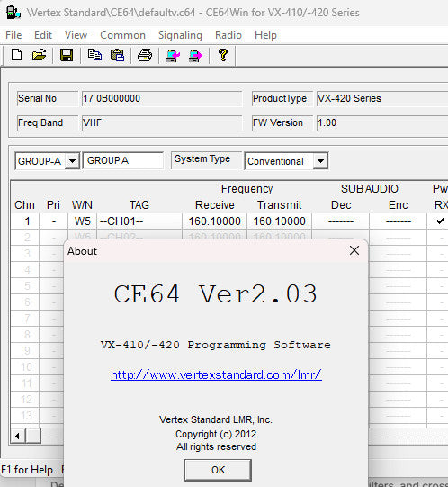The height and width of the screenshot is (487, 448).
Task: Copy with the Copy toolbar icon
Action: pyautogui.click(x=94, y=56)
